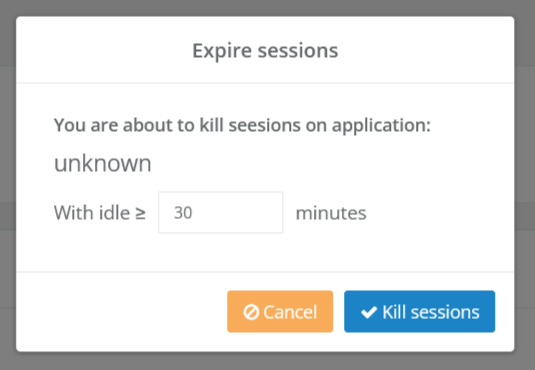Focus the idle minutes input field
The height and width of the screenshot is (370, 535).
point(220,212)
